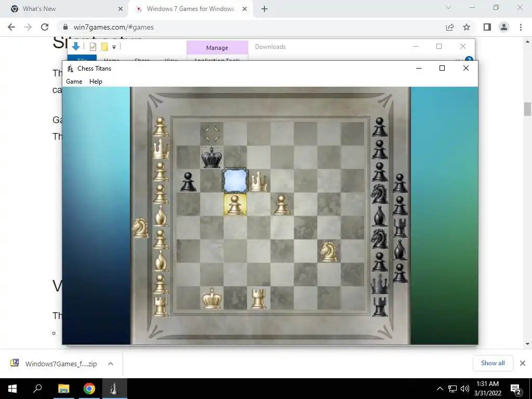Bookmark this page with the star icon

pyautogui.click(x=467, y=27)
